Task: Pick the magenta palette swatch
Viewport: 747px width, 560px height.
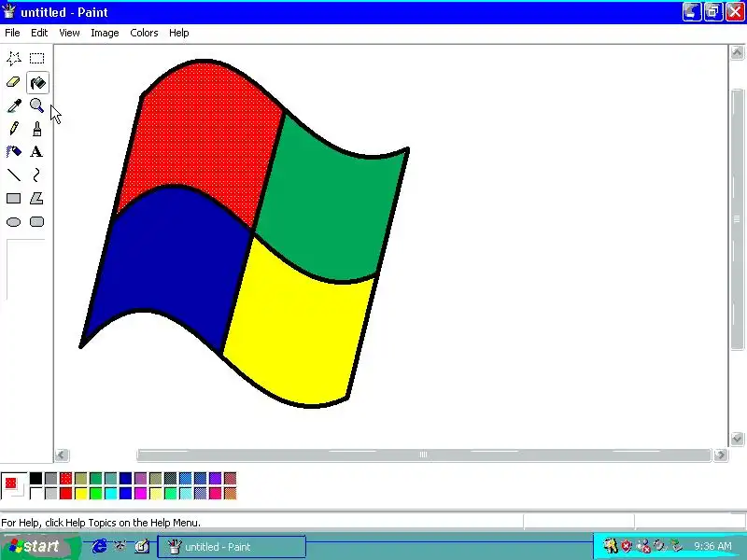Action: pos(141,494)
